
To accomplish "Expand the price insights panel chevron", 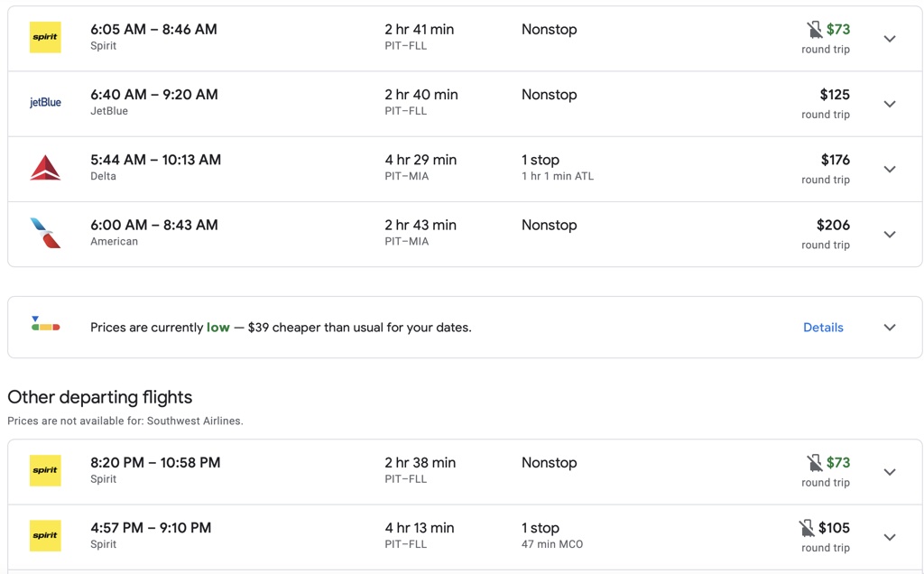I will 890,328.
